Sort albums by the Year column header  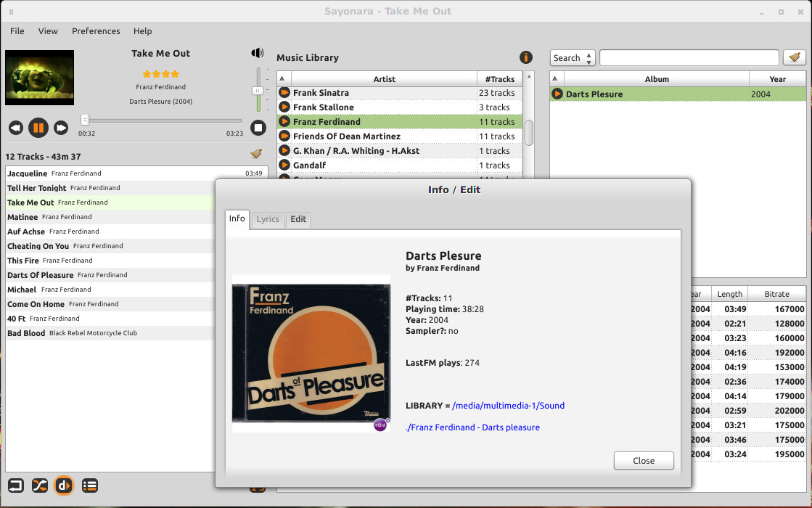(x=777, y=78)
